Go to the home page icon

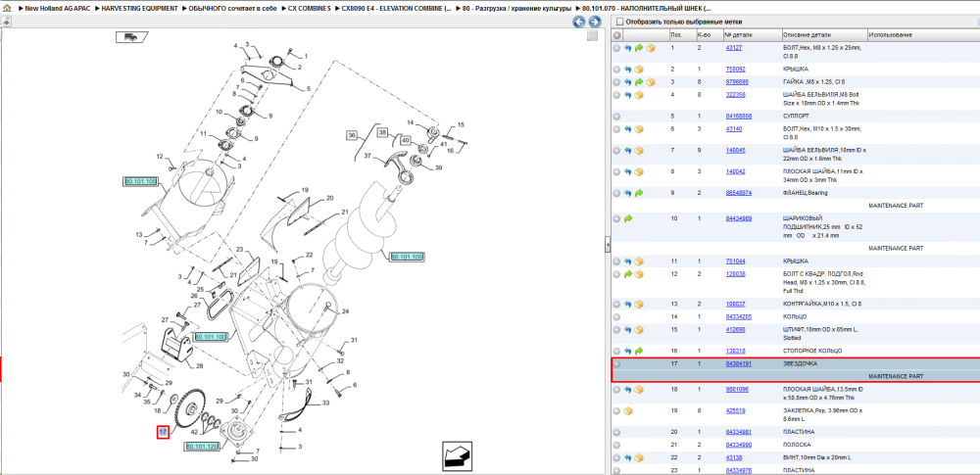point(6,8)
